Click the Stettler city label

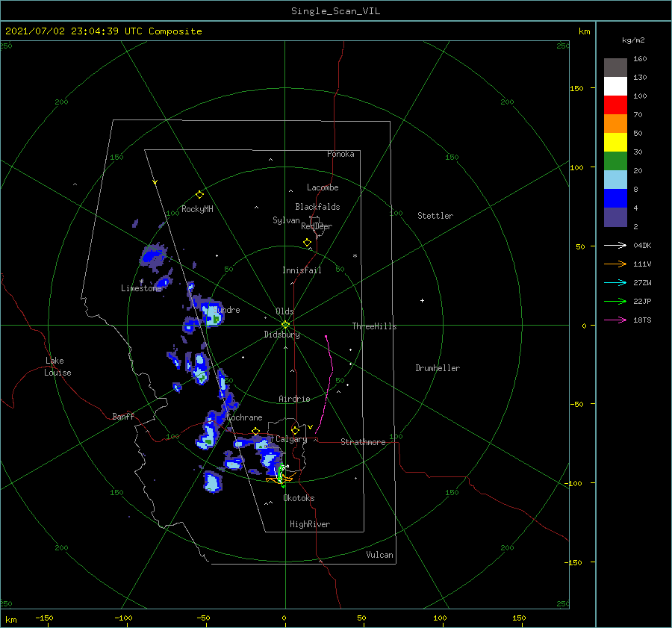[x=435, y=216]
